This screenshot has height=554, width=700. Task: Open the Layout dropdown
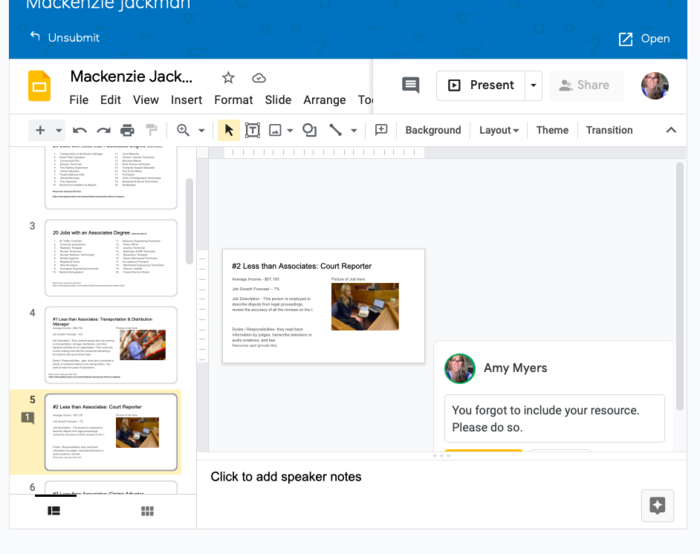tap(499, 130)
